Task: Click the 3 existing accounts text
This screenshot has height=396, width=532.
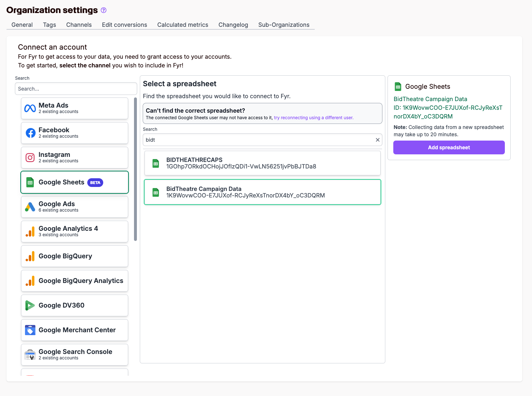Action: click(58, 235)
